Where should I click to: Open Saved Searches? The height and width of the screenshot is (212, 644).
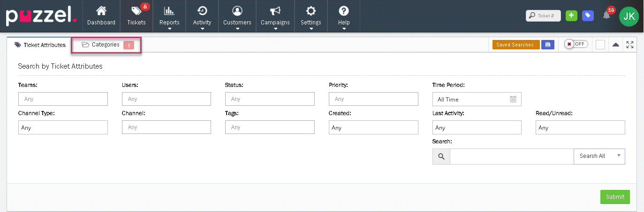[x=515, y=45]
